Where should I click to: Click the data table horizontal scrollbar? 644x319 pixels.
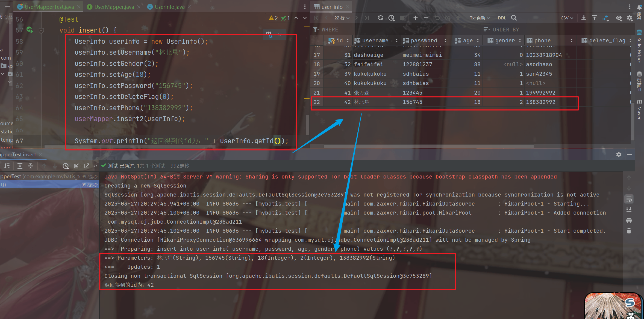tap(428, 147)
